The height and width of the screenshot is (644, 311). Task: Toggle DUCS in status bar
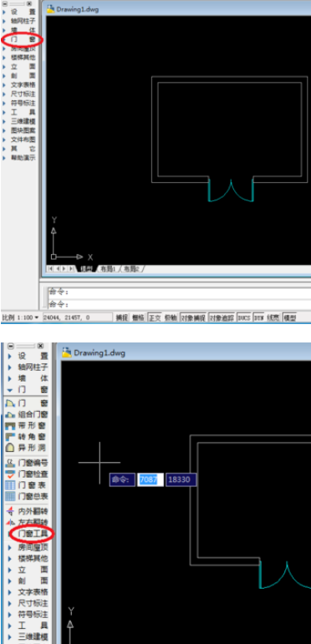coord(244,317)
